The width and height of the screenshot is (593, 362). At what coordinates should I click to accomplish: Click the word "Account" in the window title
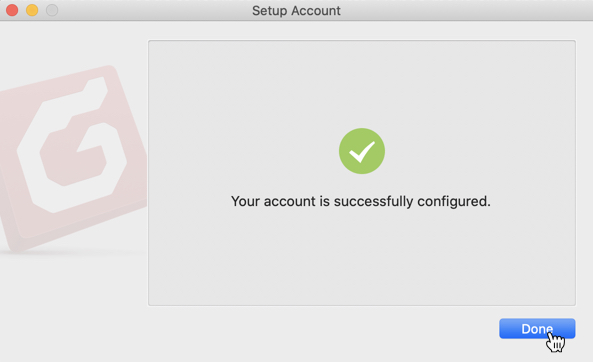[316, 11]
